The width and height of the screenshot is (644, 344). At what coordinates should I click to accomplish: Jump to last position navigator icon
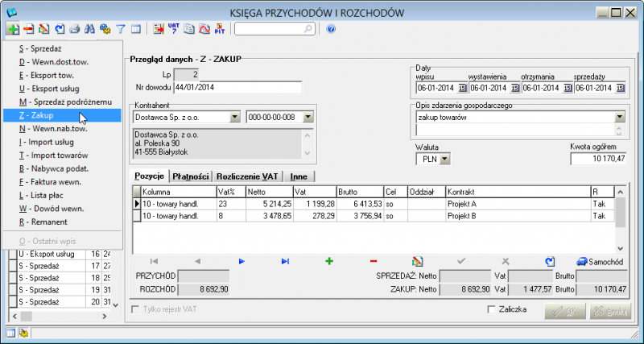pos(286,261)
